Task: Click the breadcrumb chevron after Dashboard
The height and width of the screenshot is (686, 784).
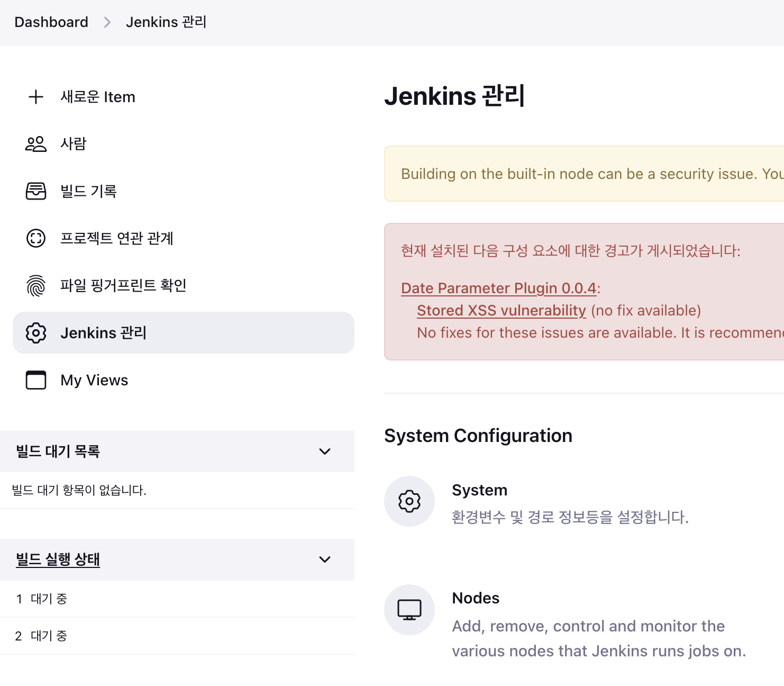Action: click(x=107, y=22)
